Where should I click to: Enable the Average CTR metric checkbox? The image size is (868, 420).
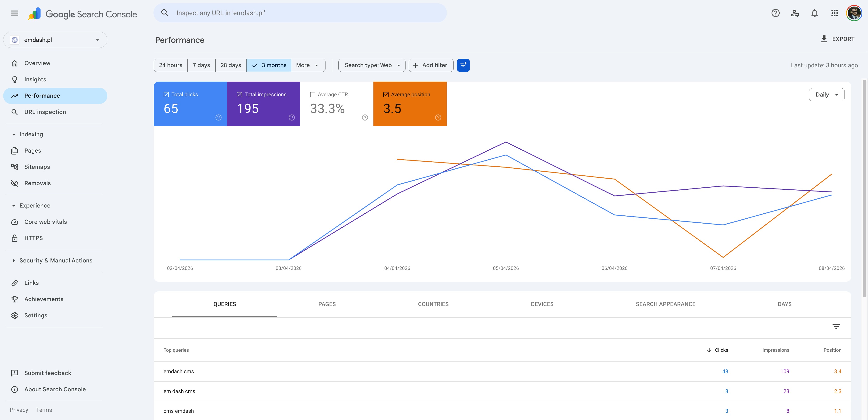click(x=312, y=94)
